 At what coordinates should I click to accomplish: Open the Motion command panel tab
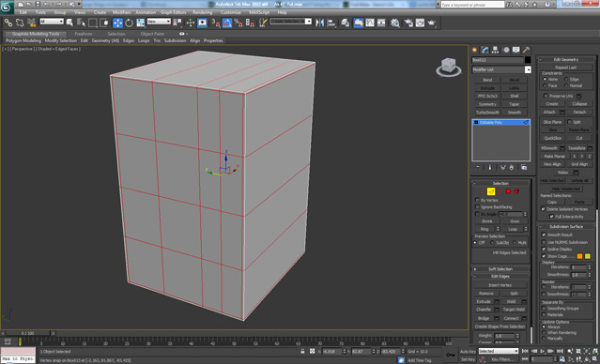pyautogui.click(x=506, y=50)
